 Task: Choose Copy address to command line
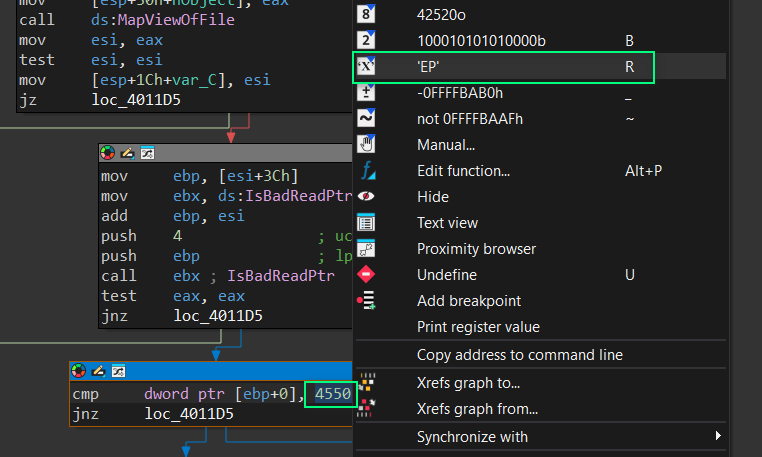520,354
